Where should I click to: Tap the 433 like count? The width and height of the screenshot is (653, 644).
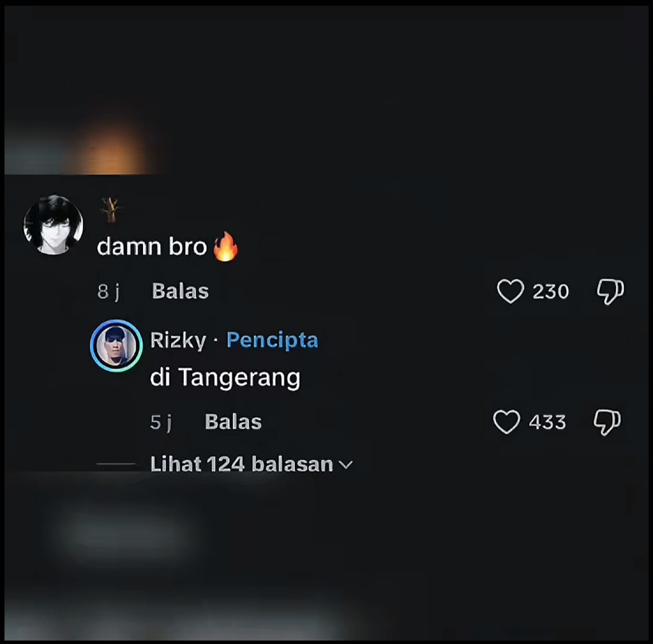[x=547, y=422]
